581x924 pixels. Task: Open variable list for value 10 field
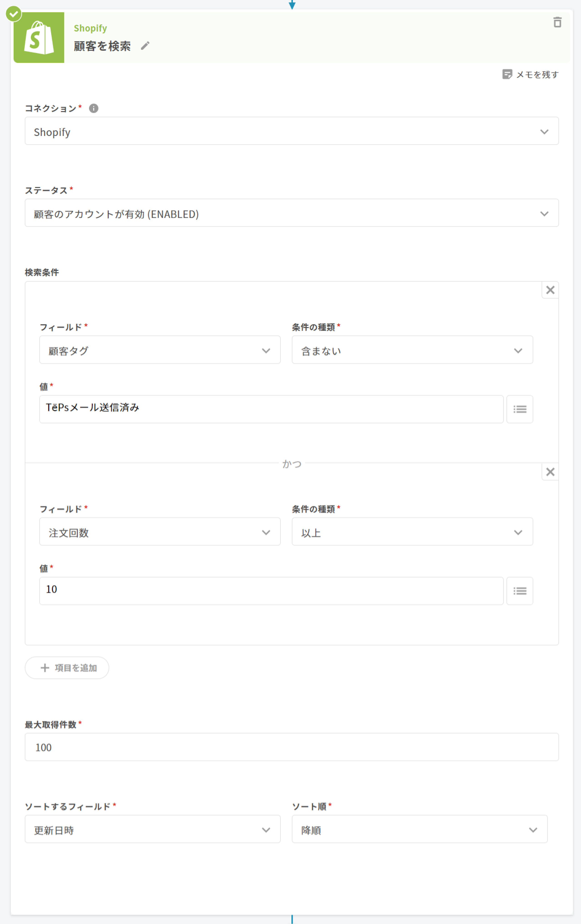point(519,591)
